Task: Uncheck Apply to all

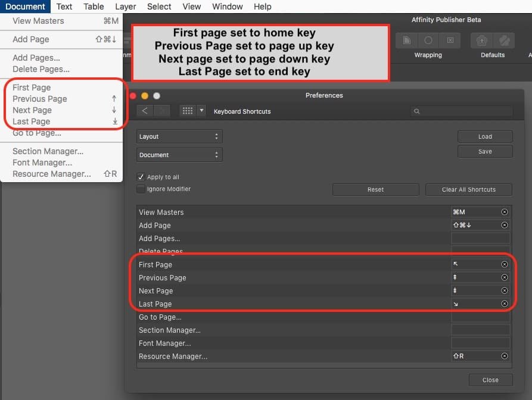Action: point(141,177)
